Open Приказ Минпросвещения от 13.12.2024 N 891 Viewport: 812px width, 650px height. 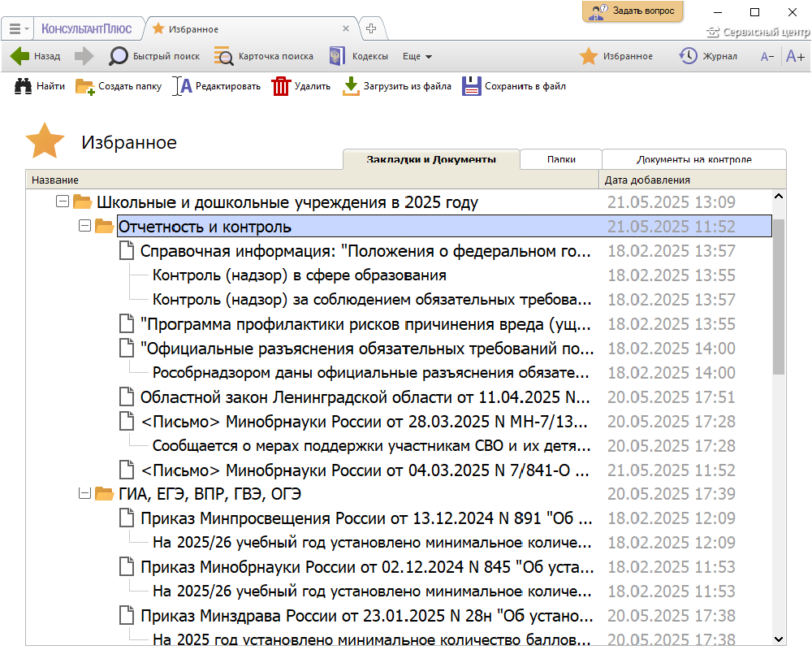[366, 518]
